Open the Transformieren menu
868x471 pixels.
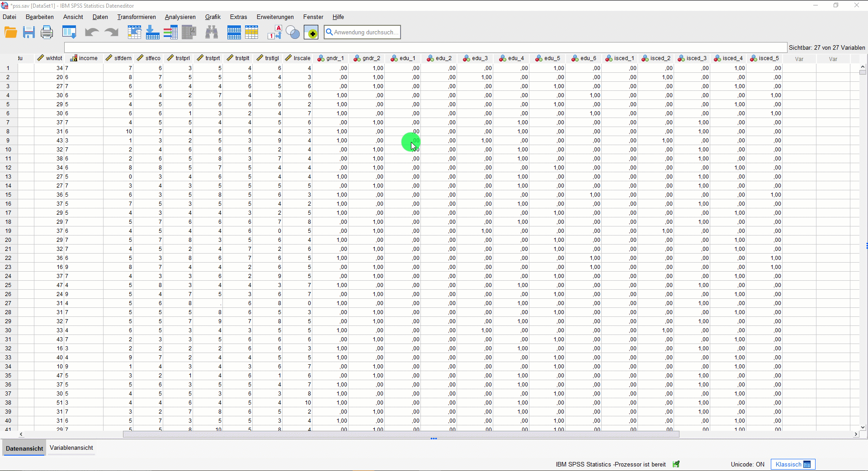click(137, 17)
